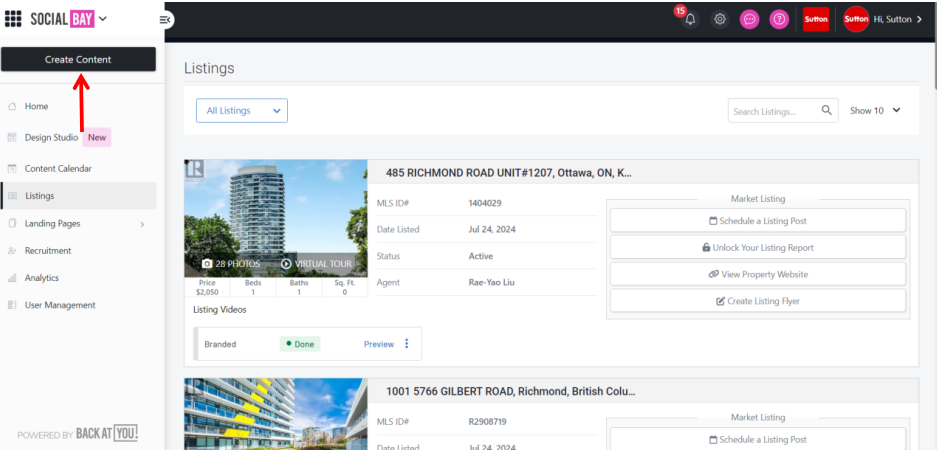
Task: Click the Landing Pages page icon
Action: pos(12,223)
